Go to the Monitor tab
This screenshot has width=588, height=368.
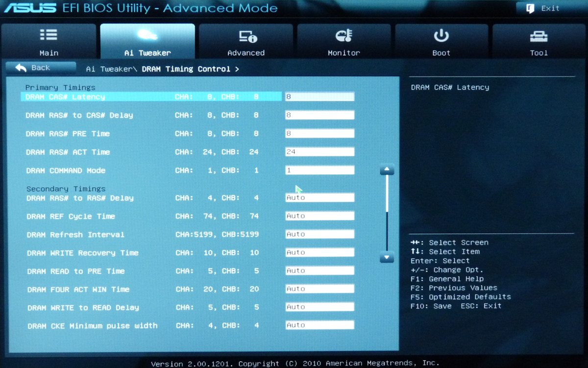click(x=343, y=42)
